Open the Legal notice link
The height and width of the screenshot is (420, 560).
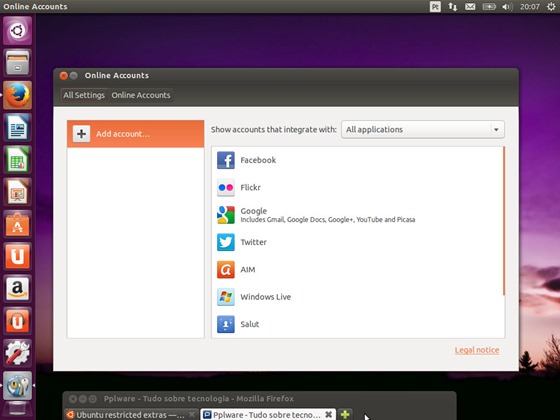[x=477, y=350]
